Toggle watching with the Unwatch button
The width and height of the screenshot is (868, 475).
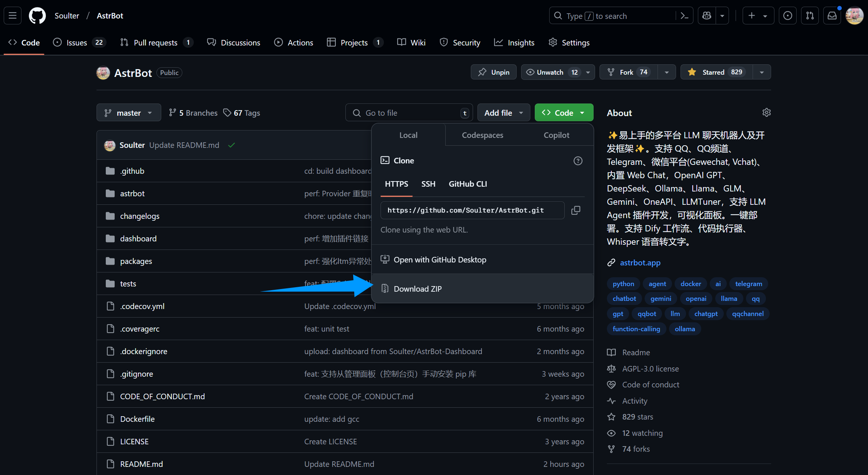click(550, 72)
